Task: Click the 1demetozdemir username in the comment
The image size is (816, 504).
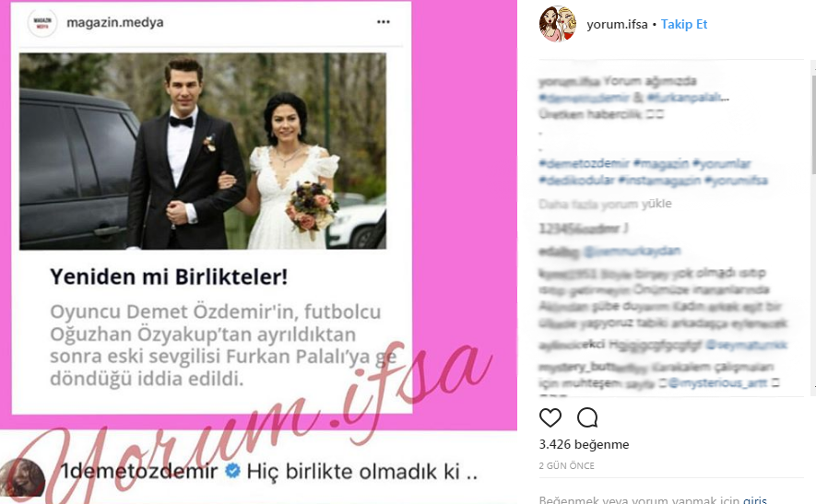Action: (x=139, y=471)
